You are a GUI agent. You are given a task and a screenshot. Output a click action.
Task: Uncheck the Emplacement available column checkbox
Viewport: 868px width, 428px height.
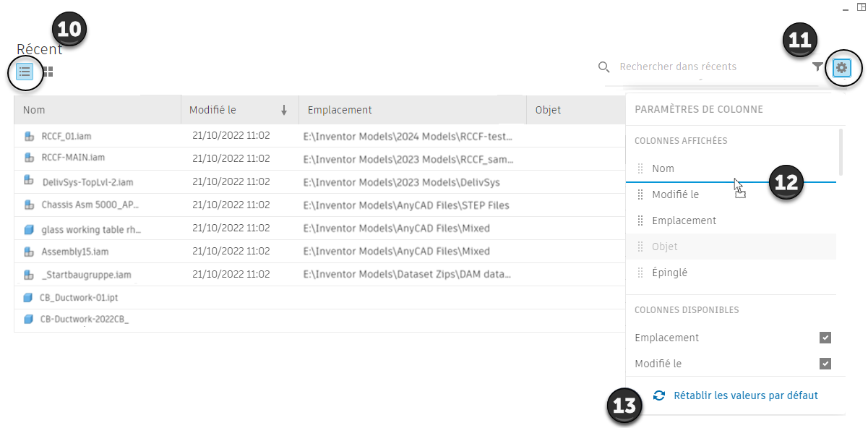825,338
